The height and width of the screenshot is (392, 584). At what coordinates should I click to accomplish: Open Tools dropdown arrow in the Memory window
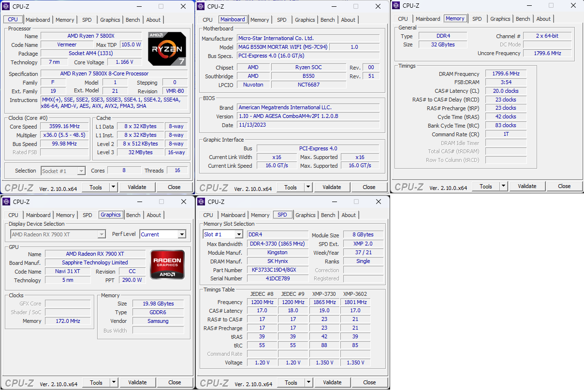[503, 186]
